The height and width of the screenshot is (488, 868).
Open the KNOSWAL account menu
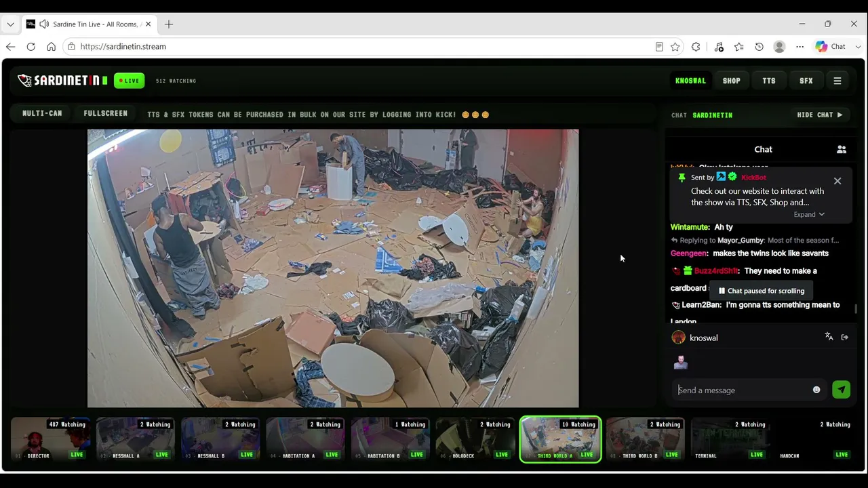[x=690, y=81]
